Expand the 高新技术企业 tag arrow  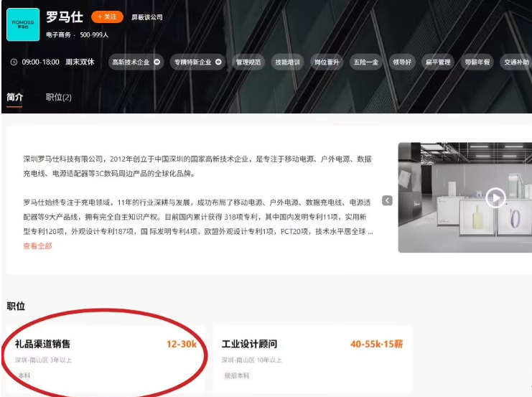click(157, 62)
